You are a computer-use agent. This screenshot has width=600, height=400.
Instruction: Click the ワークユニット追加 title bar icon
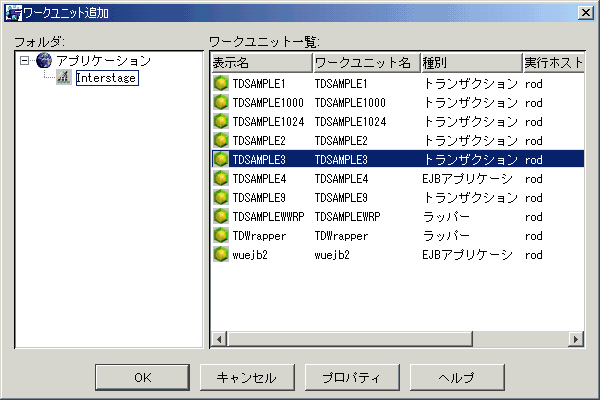click(x=14, y=13)
